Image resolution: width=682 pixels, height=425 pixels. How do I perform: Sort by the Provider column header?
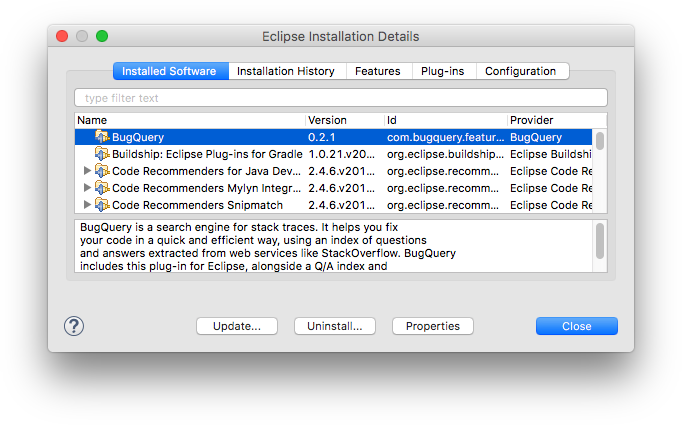(x=557, y=120)
